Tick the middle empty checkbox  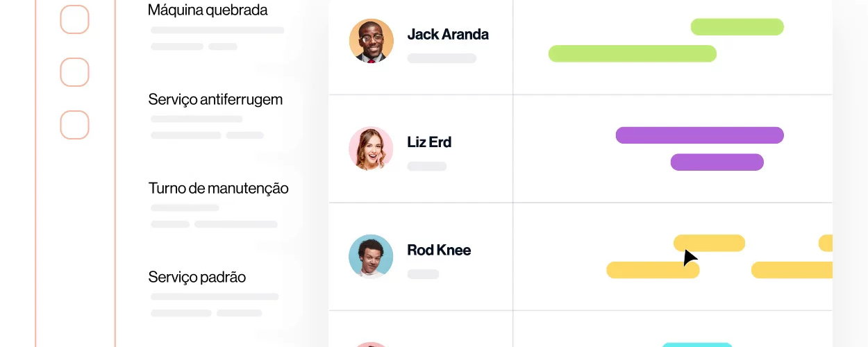click(75, 72)
